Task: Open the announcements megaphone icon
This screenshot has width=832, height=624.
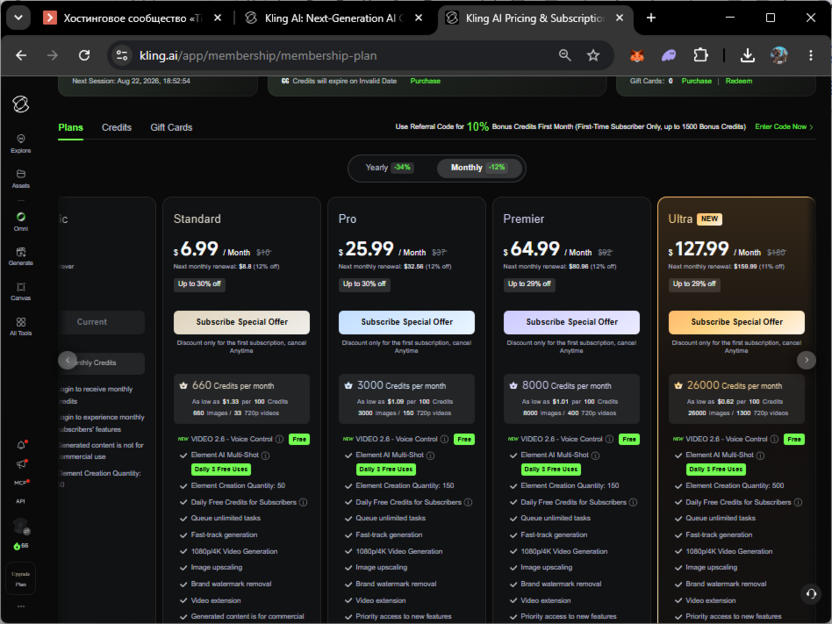Action: (21, 464)
